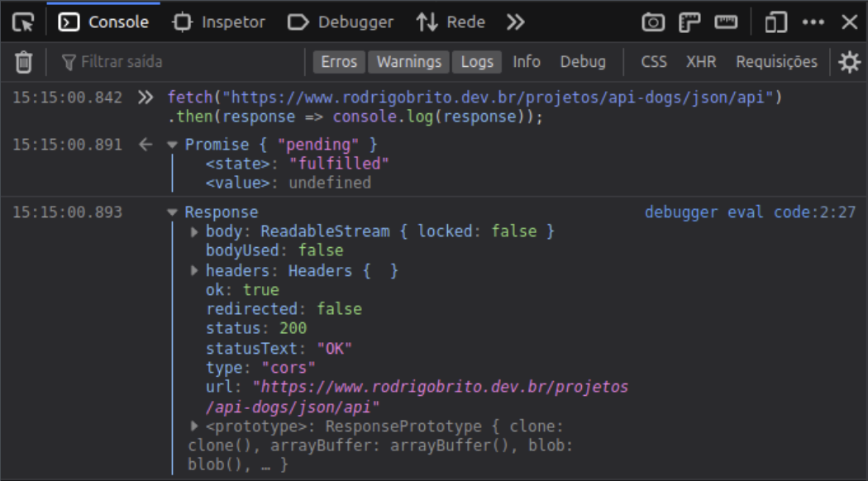Expand the headers property

(195, 270)
